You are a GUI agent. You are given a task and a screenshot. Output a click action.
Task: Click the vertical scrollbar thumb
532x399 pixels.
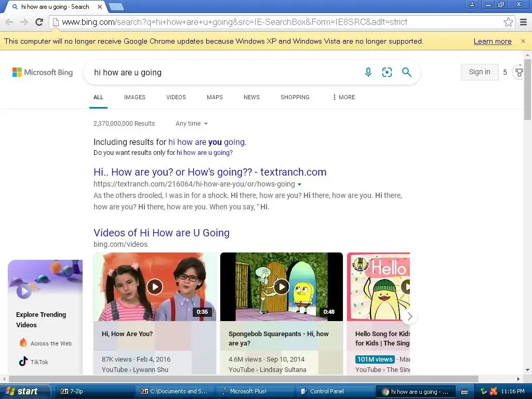[527, 89]
